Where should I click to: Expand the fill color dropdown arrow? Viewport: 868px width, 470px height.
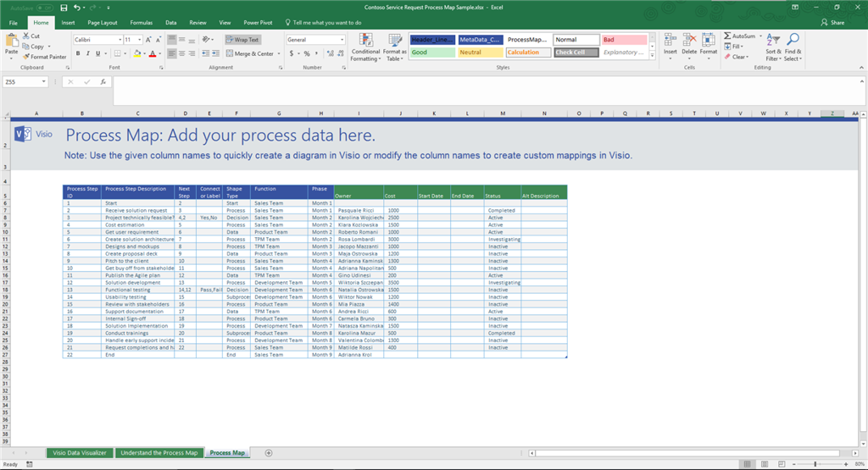tap(144, 53)
